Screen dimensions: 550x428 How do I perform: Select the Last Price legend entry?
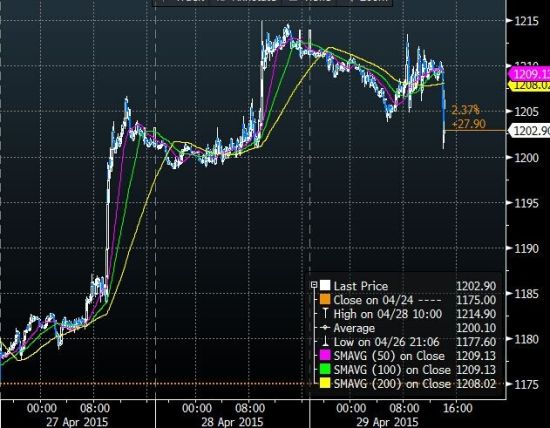pyautogui.click(x=361, y=286)
